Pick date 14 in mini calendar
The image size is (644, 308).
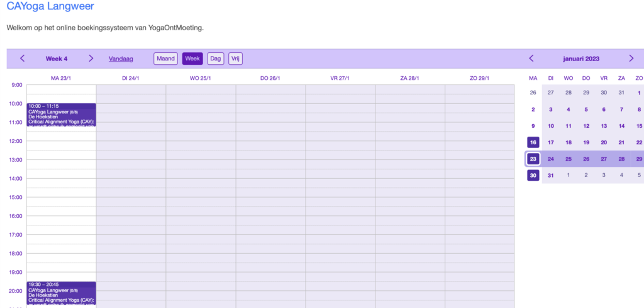pyautogui.click(x=621, y=126)
